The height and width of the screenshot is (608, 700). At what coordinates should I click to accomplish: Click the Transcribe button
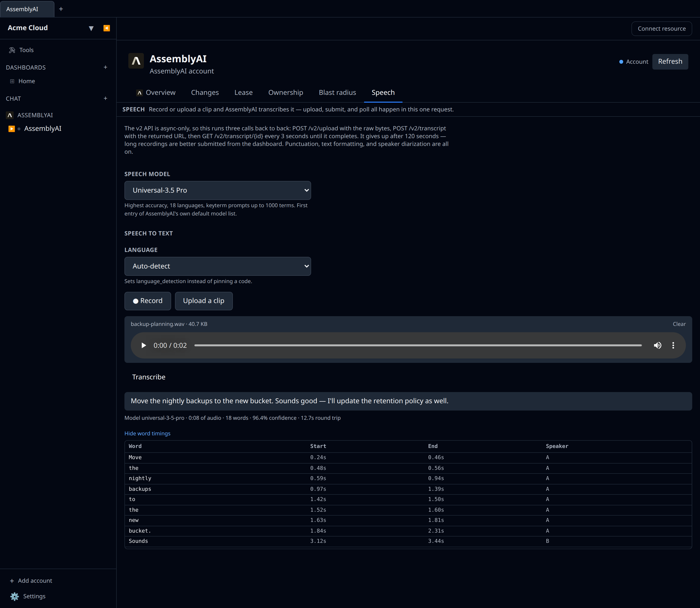coord(149,377)
